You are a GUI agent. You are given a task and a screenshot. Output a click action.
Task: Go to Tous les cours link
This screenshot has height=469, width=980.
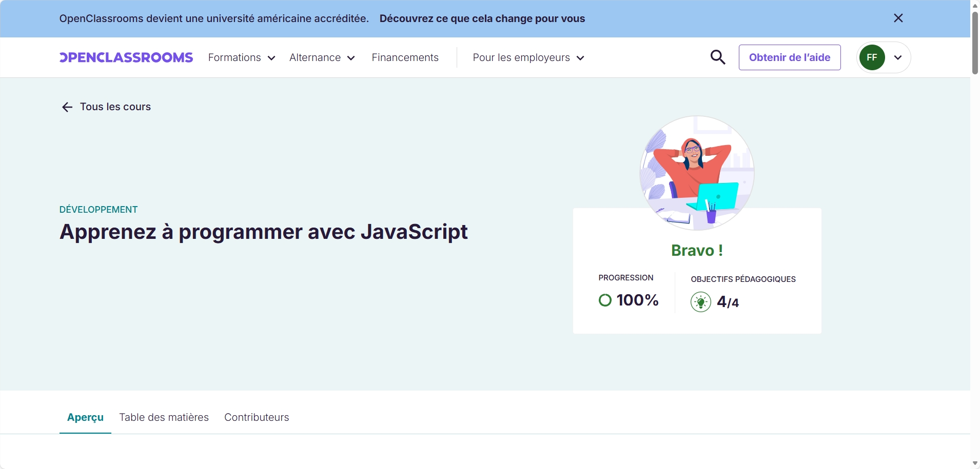115,107
